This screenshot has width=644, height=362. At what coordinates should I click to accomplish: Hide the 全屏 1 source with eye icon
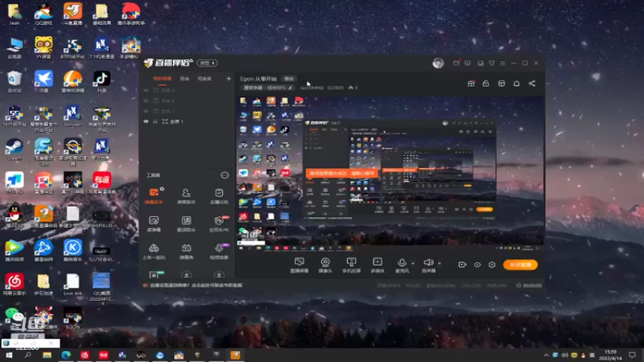point(146,121)
